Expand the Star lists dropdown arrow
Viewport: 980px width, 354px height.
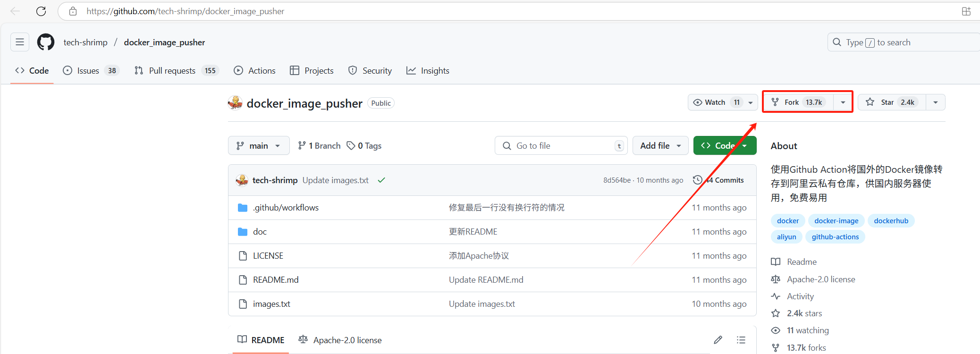(936, 102)
